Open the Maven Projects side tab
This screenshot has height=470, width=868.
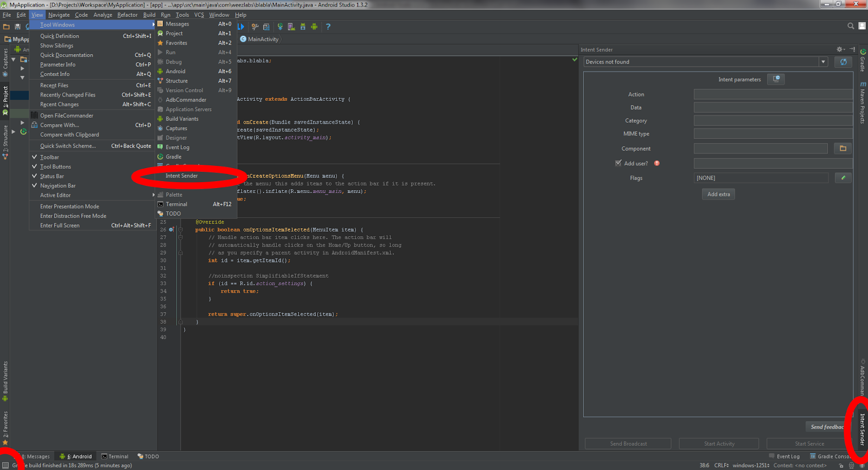tap(863, 102)
